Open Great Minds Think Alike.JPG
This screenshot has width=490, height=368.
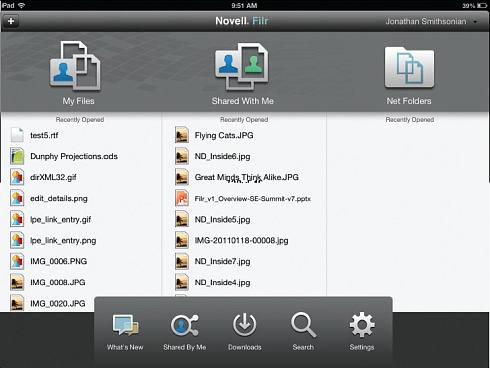click(x=247, y=177)
